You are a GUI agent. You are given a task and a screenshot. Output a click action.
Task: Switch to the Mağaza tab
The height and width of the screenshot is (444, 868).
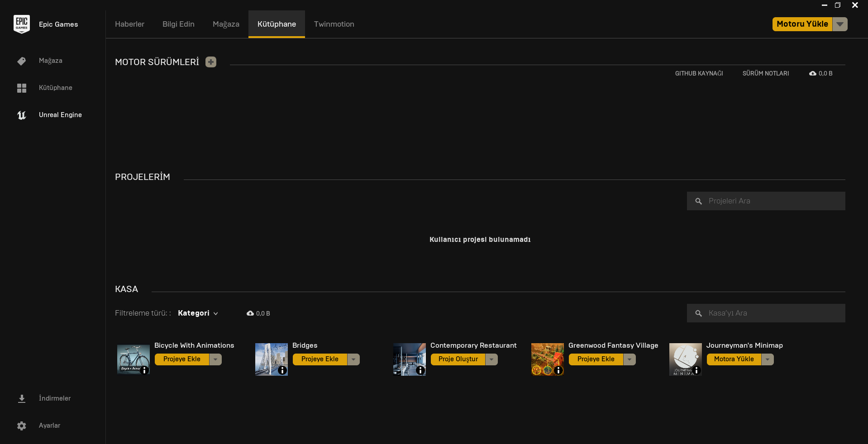tap(226, 24)
